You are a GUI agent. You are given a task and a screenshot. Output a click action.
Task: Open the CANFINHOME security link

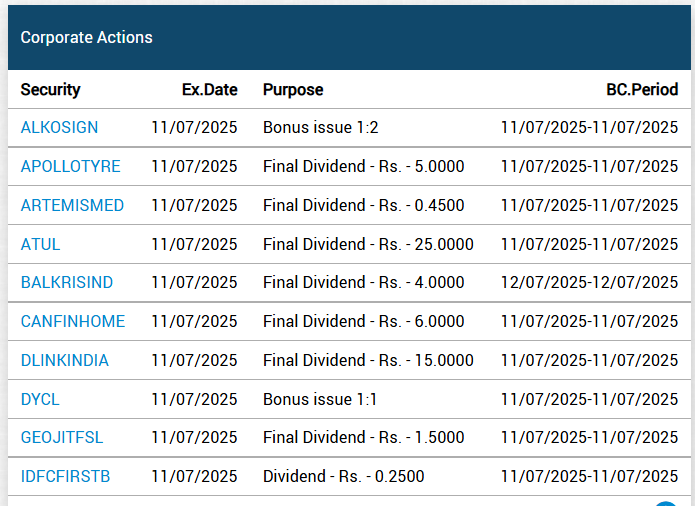(73, 322)
